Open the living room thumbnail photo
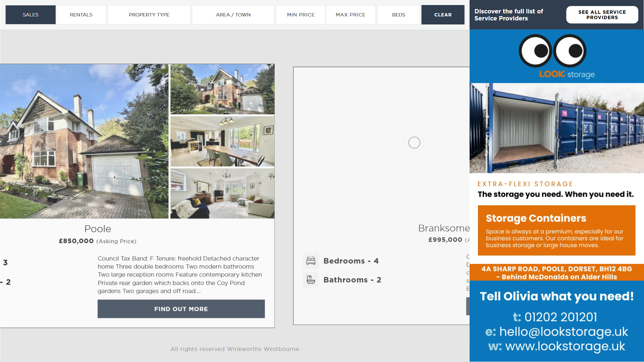This screenshot has width=644, height=362. 222,193
